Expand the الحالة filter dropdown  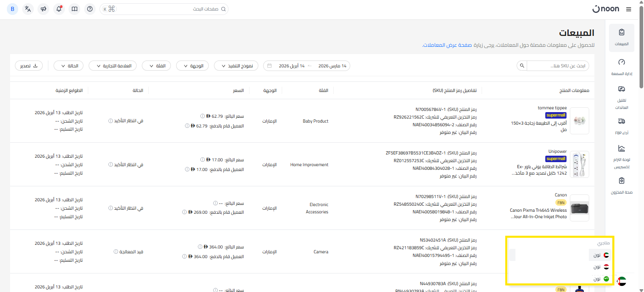coord(69,66)
